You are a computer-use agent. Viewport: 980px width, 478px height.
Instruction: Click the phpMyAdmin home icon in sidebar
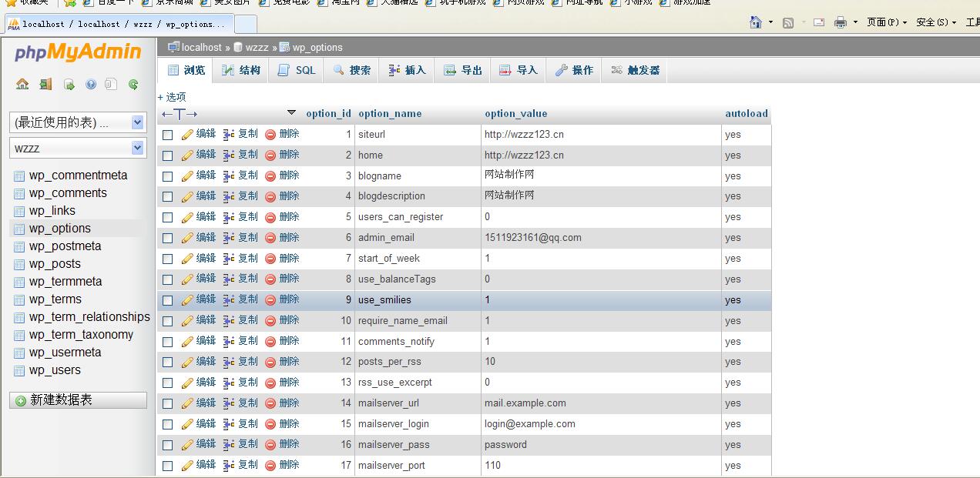click(22, 84)
